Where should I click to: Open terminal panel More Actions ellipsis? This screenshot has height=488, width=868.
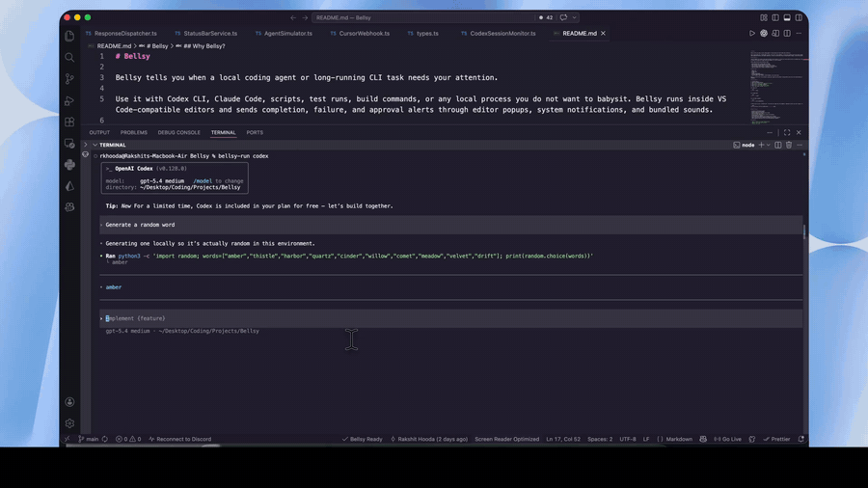point(800,145)
